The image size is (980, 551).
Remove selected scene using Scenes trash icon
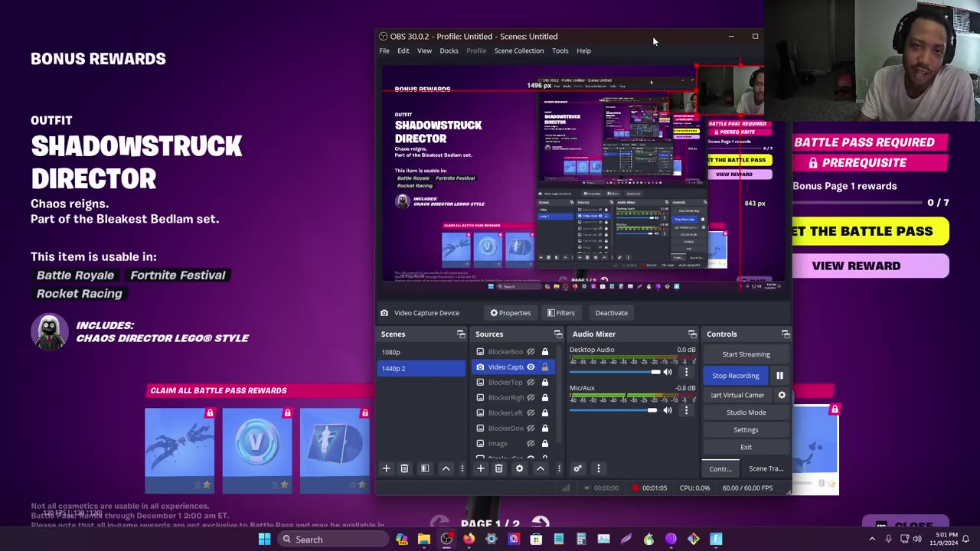[404, 468]
